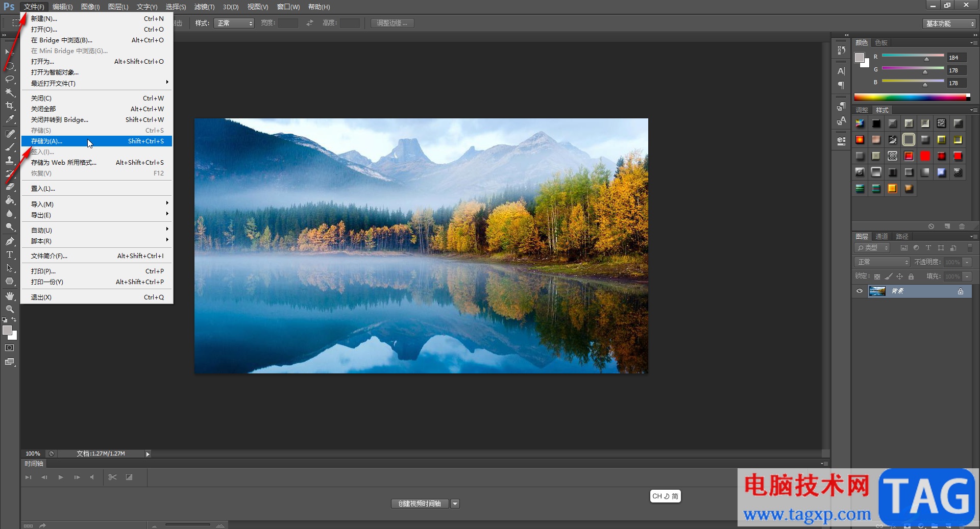The width and height of the screenshot is (980, 529).
Task: Toggle pixel layer filter
Action: [904, 248]
